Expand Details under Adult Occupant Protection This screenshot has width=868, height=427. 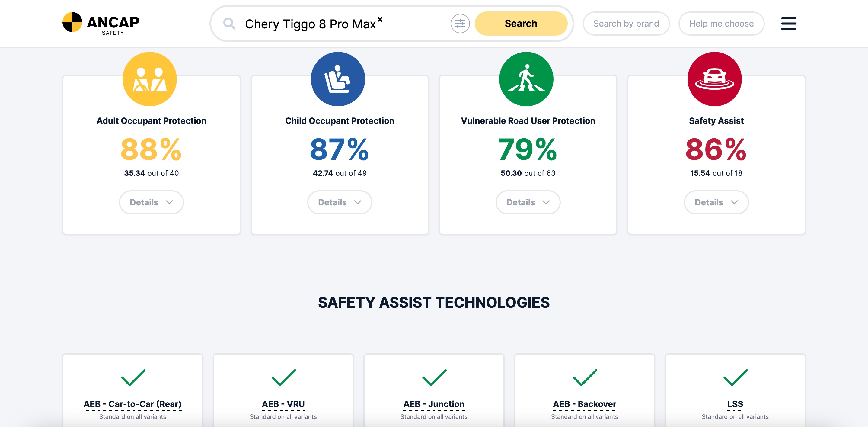pyautogui.click(x=151, y=202)
